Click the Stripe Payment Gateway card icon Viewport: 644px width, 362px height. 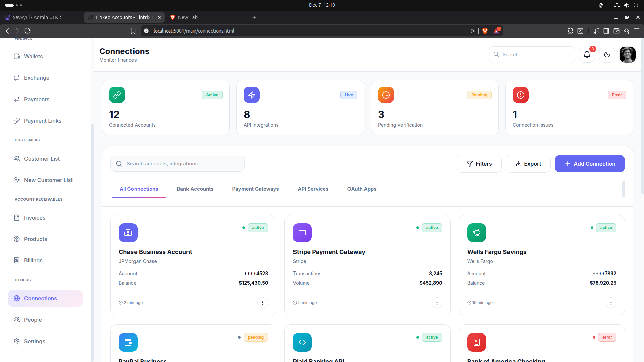coord(302,233)
